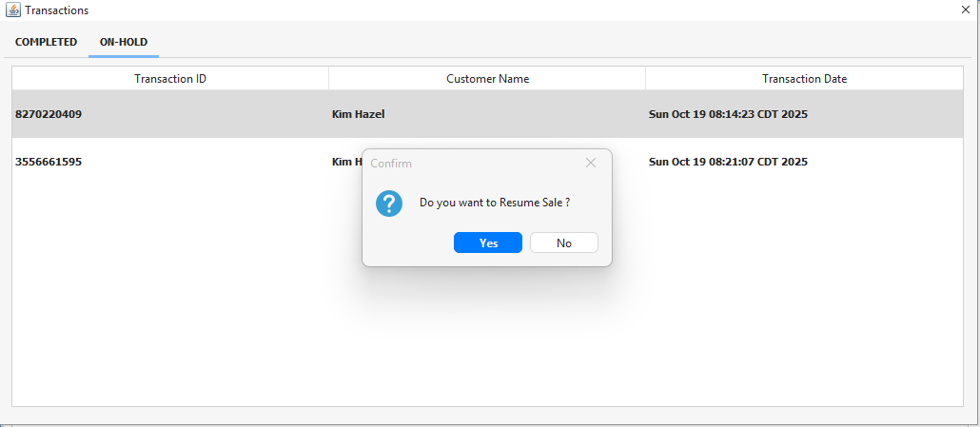Image resolution: width=980 pixels, height=427 pixels.
Task: Click the blue question mark icon
Action: point(389,203)
